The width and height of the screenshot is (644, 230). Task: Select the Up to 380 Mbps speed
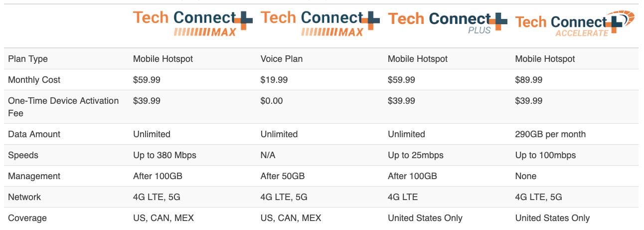click(164, 155)
